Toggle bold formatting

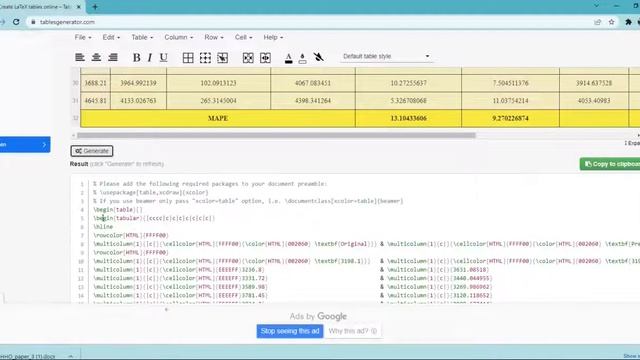[x=136, y=58]
